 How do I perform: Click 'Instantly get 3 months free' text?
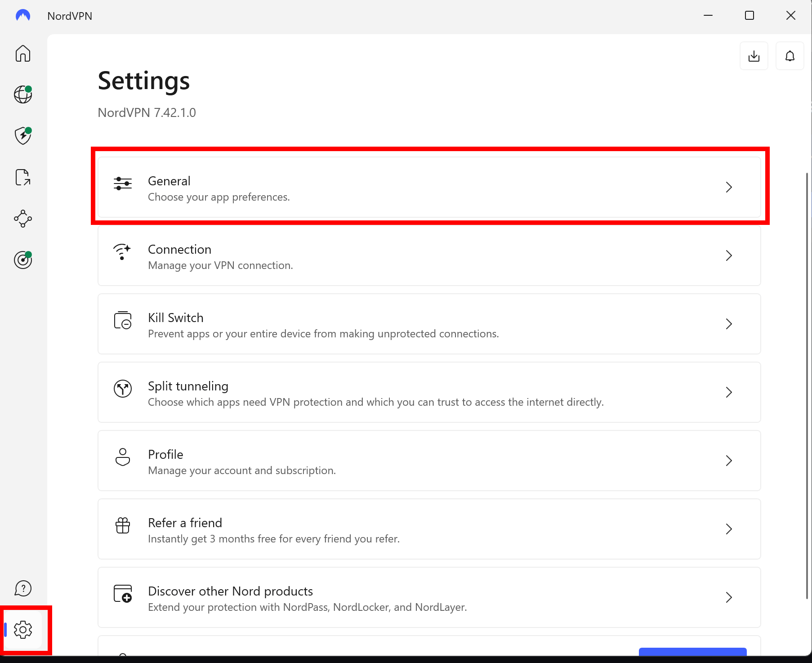coord(274,539)
